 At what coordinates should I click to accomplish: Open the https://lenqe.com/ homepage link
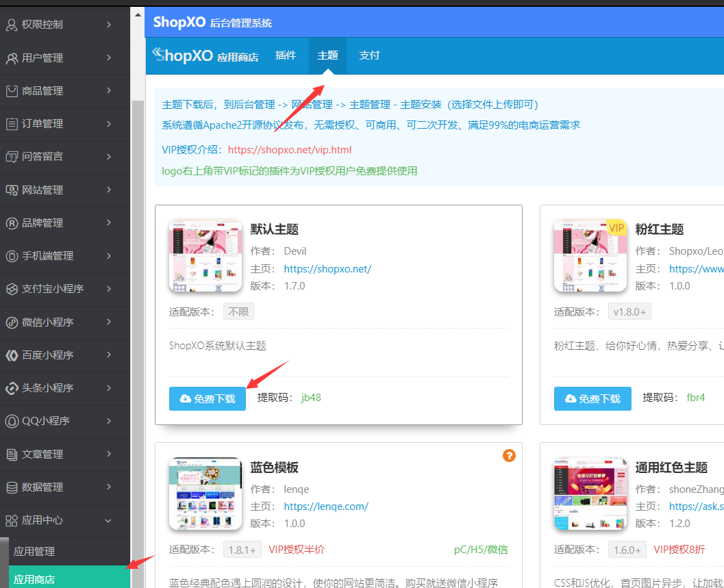click(326, 507)
